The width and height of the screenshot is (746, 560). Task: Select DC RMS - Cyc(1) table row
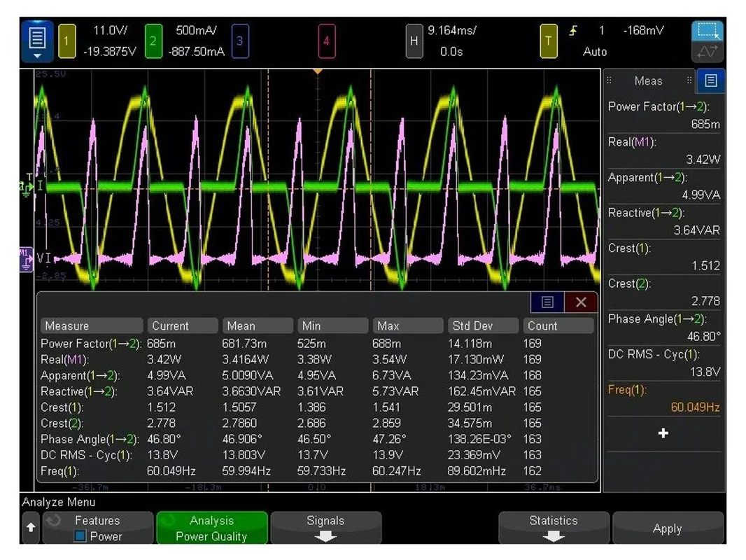pos(317,455)
